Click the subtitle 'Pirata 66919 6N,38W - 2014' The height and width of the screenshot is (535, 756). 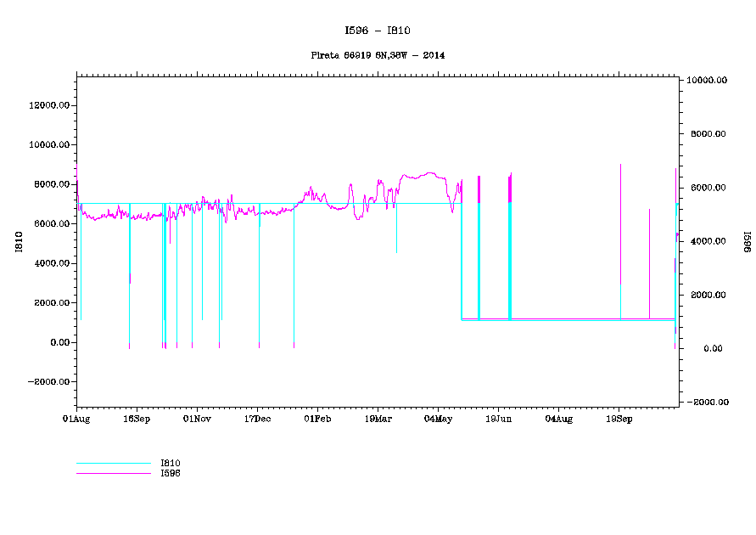pos(378,55)
